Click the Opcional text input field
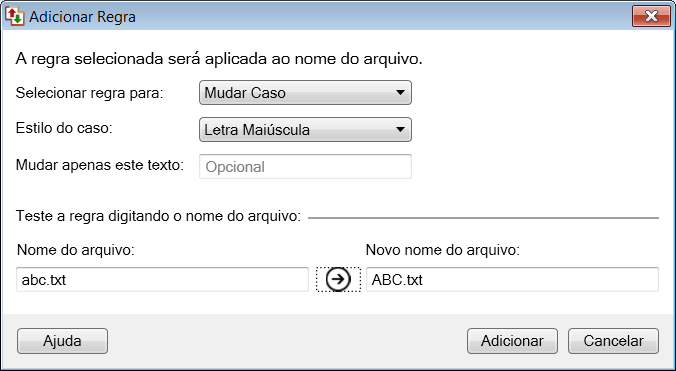The image size is (676, 371). [305, 167]
